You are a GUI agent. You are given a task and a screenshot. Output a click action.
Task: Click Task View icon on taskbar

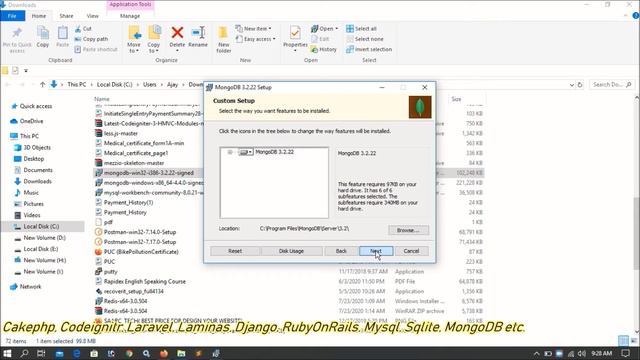tap(41, 353)
